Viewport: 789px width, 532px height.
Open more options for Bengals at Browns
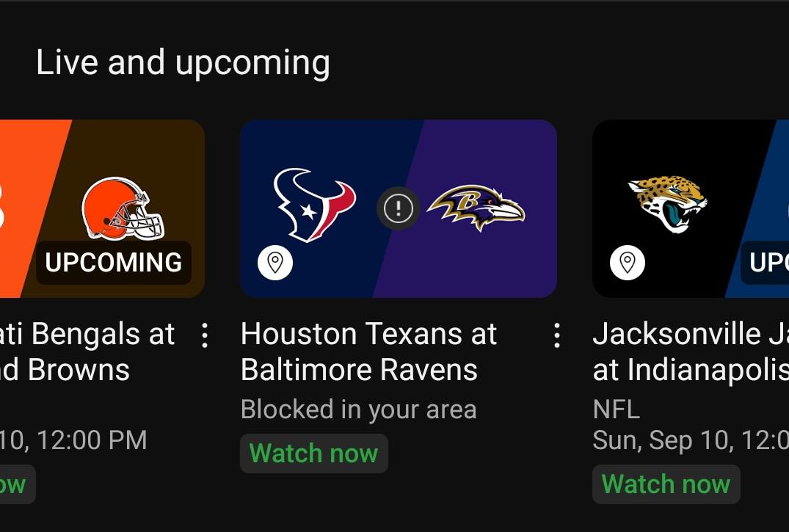[205, 336]
